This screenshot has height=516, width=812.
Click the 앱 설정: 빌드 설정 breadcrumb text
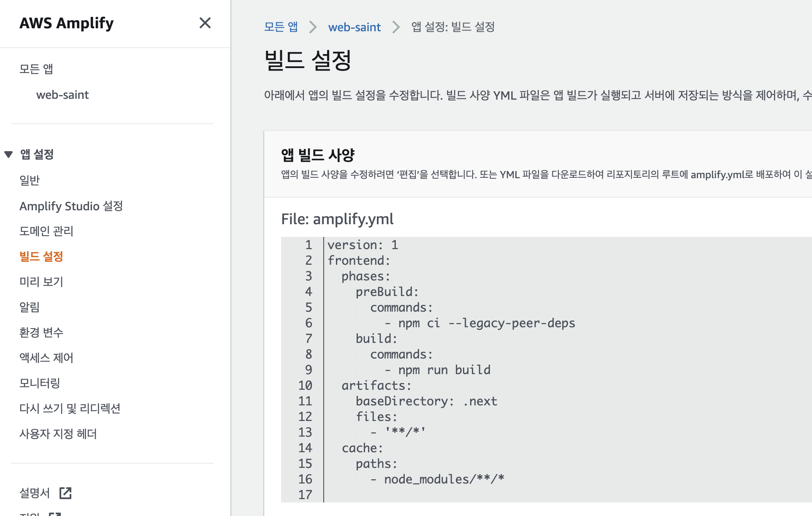point(453,27)
